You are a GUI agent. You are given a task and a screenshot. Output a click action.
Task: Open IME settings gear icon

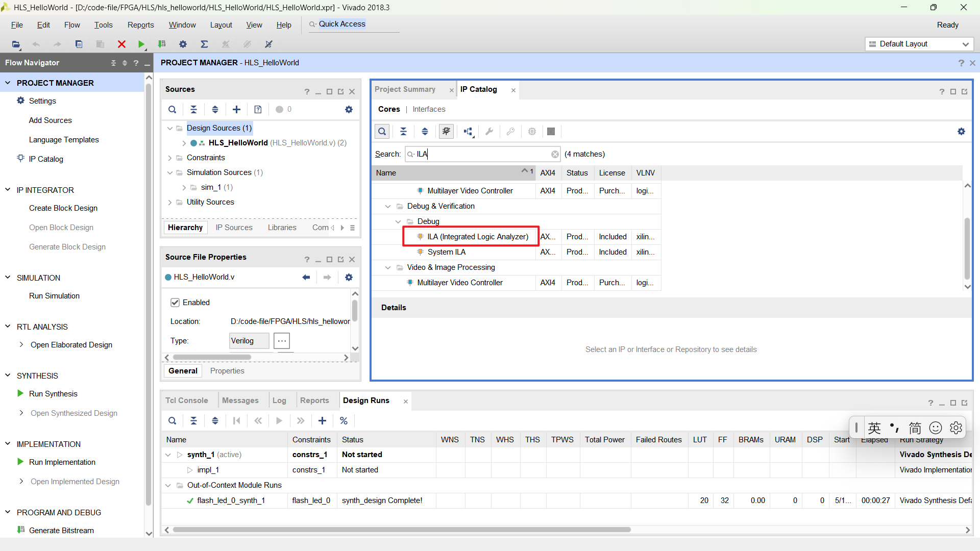(x=955, y=428)
